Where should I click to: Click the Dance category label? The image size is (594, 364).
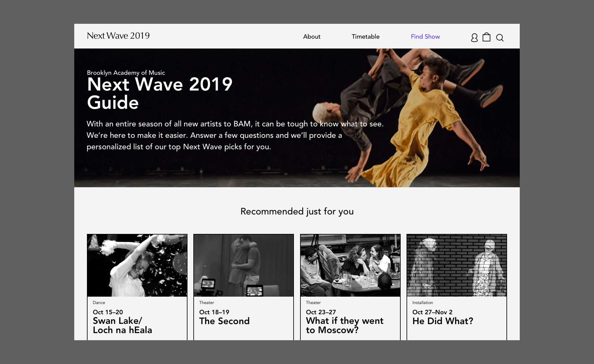99,303
